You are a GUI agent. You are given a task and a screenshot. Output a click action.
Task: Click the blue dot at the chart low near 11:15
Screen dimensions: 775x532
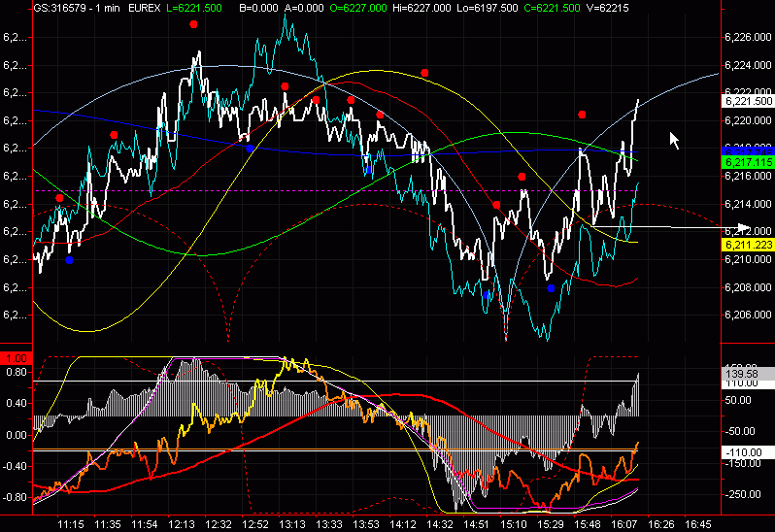click(x=69, y=260)
